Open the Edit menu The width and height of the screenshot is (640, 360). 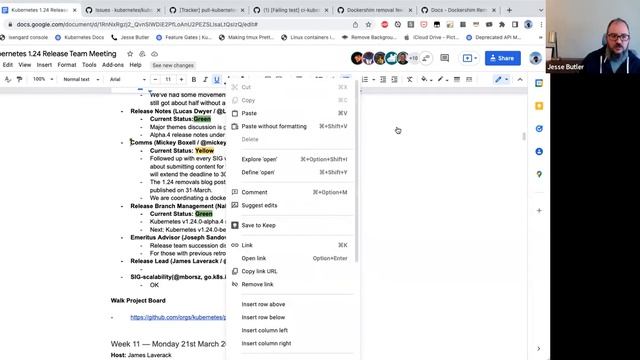8,65
